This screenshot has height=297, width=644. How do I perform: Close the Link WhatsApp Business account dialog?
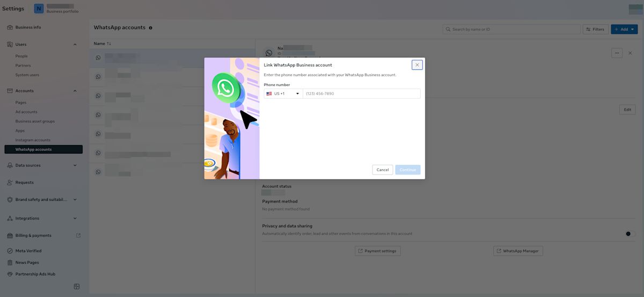click(417, 64)
